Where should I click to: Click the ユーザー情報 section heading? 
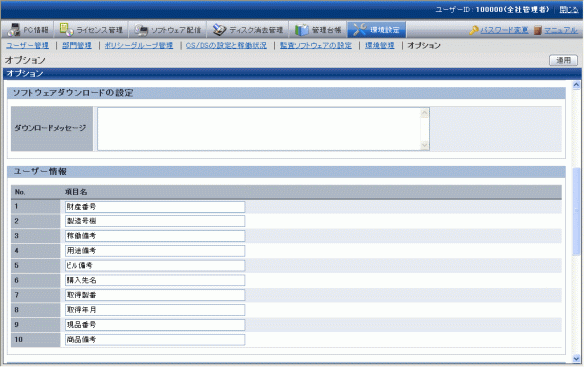tap(40, 171)
